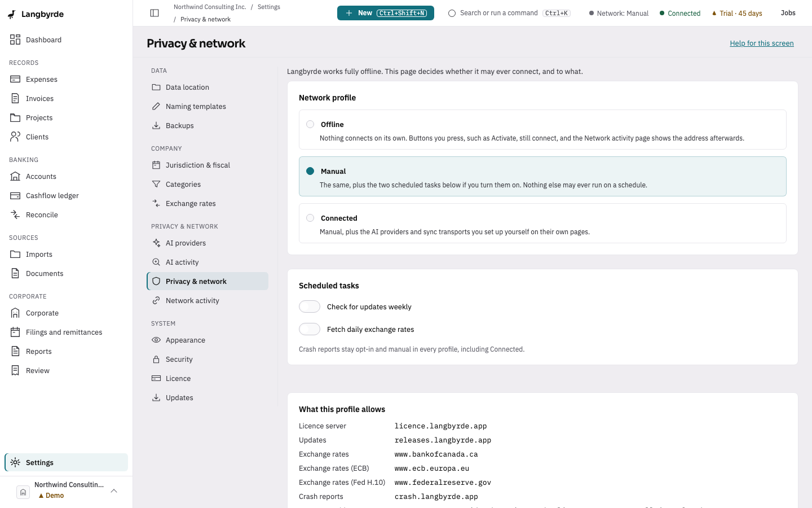Open Exchange rates settings

point(208,203)
